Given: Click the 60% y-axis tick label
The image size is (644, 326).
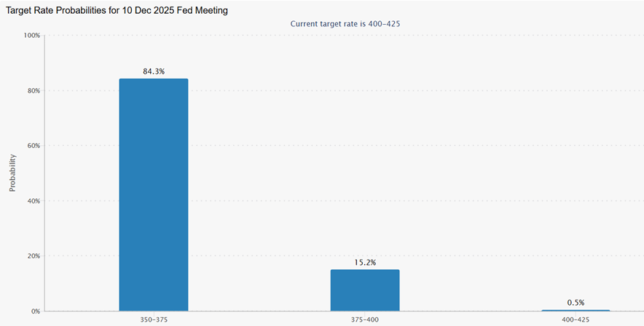Looking at the screenshot, I should tap(34, 146).
